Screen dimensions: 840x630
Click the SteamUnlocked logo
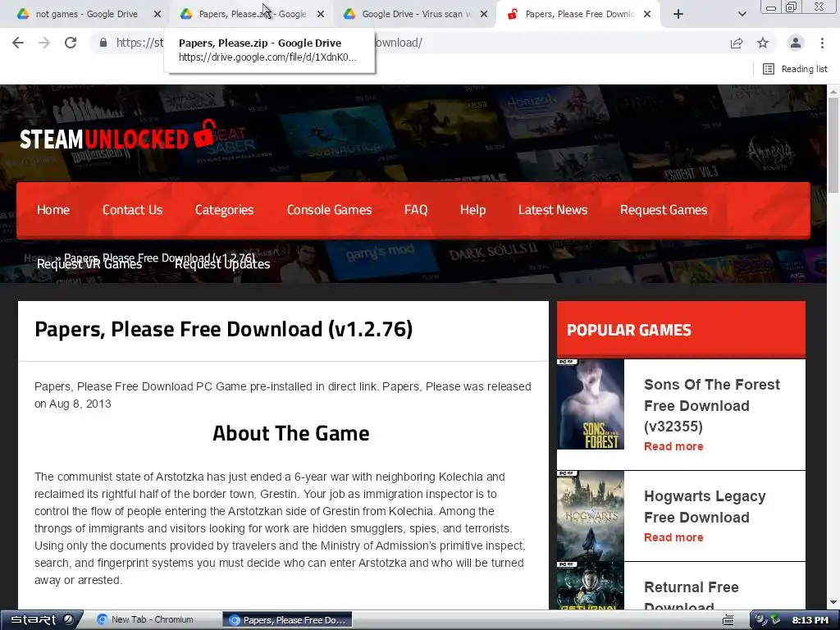(117, 135)
